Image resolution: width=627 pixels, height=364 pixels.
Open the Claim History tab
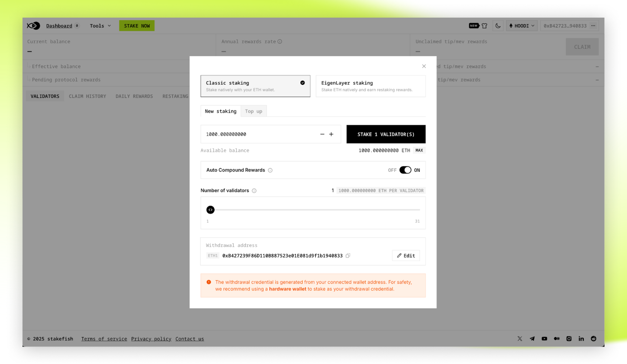87,96
